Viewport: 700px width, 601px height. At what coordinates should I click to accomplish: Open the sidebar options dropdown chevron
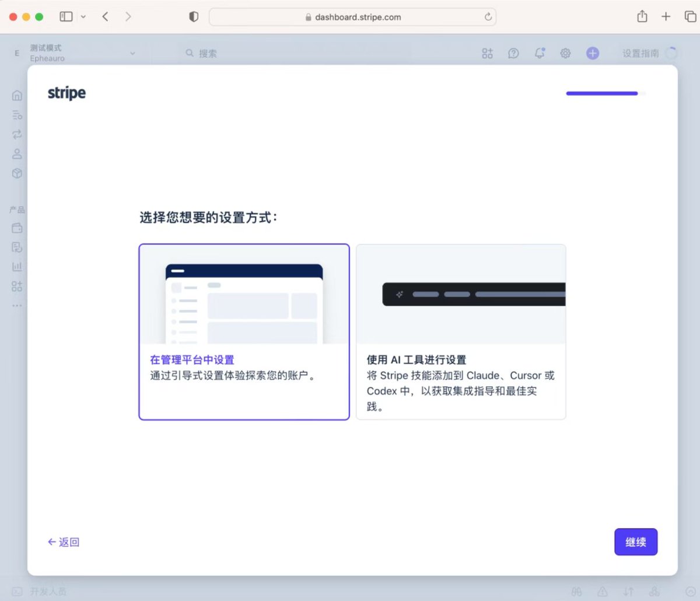coord(83,17)
